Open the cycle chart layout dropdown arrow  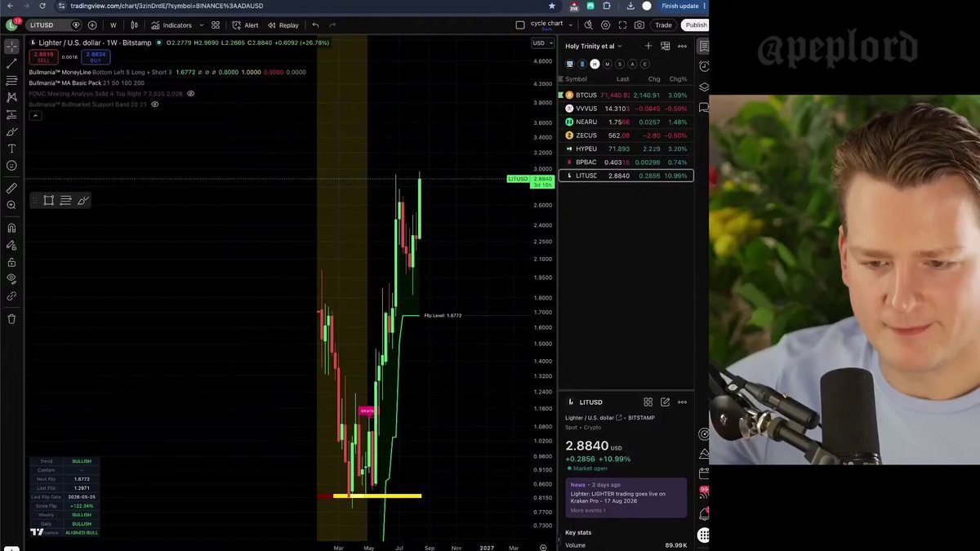tap(571, 25)
